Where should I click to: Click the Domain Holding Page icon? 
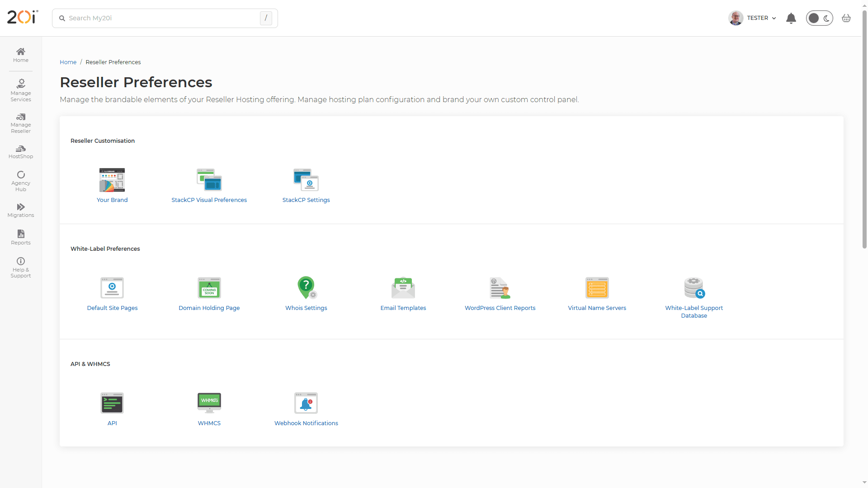[209, 288]
